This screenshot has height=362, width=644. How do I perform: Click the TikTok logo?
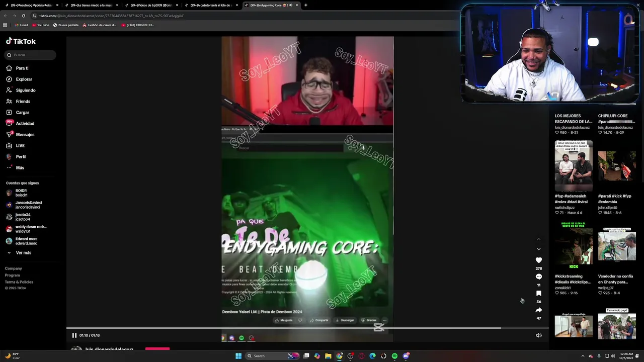(21, 41)
